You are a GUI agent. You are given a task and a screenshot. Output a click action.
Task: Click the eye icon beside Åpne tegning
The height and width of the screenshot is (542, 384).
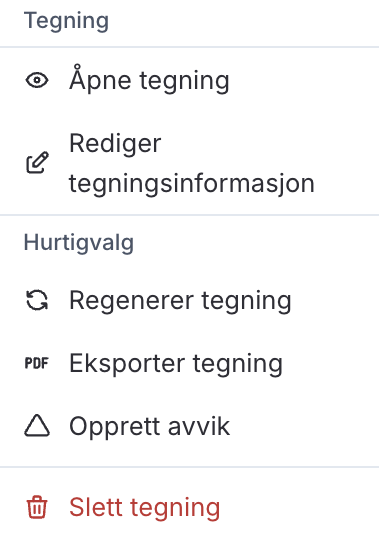point(37,81)
